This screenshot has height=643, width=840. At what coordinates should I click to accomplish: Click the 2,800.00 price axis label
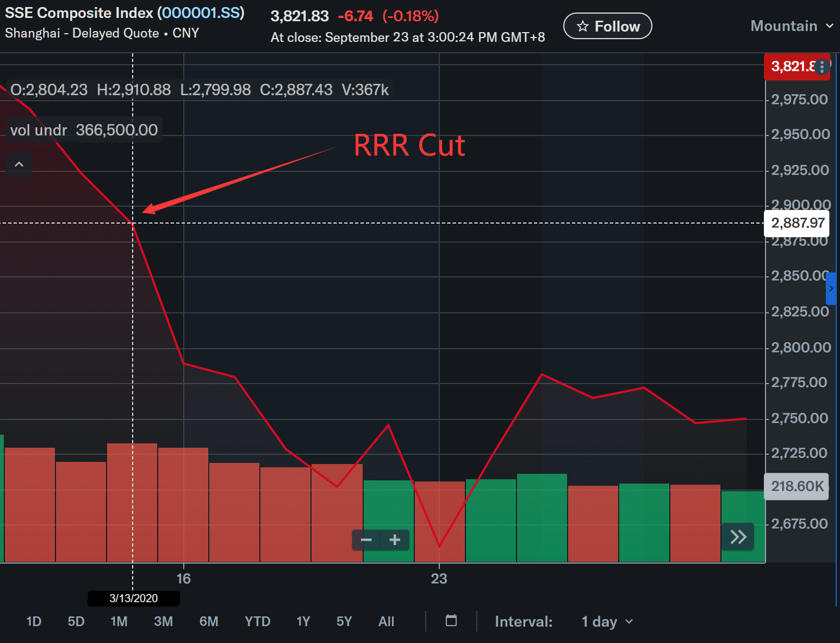click(x=801, y=348)
